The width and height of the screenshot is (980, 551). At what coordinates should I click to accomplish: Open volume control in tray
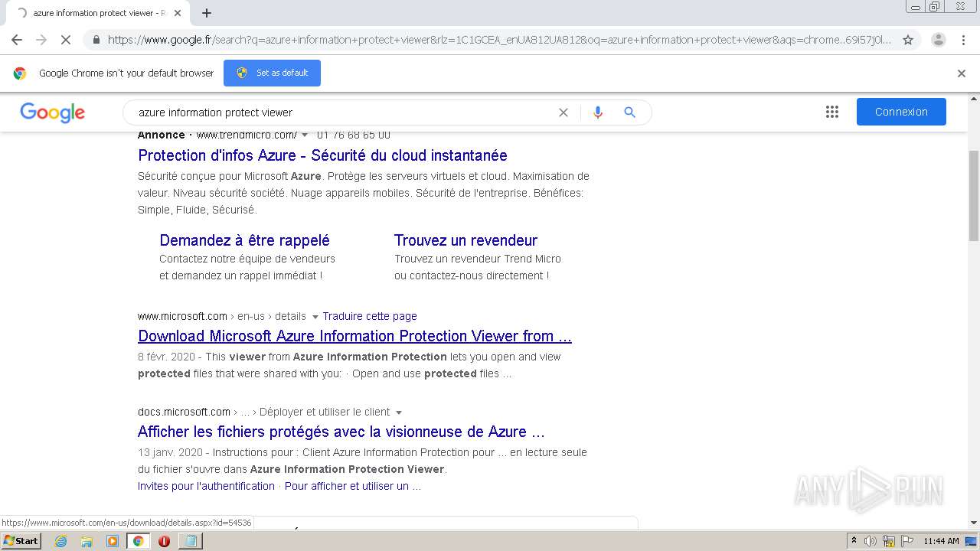click(x=871, y=541)
